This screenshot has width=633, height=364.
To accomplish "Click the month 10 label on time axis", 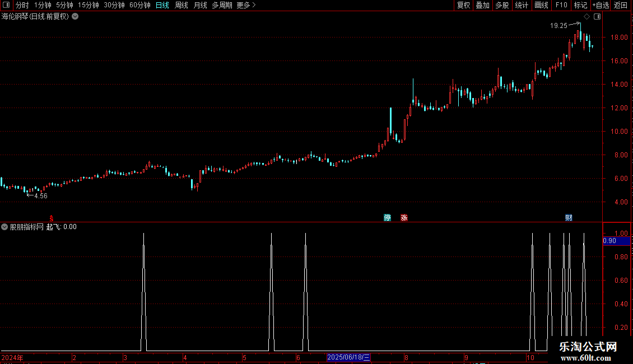I will click(x=530, y=357).
